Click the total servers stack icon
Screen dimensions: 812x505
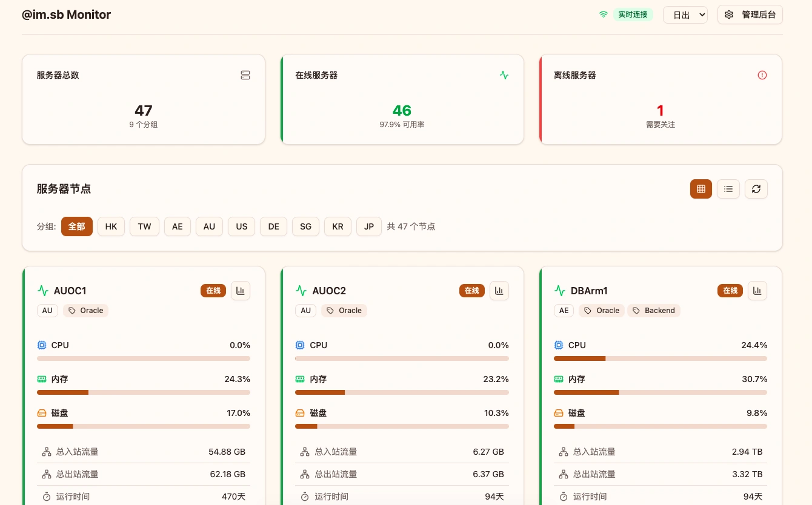pos(245,75)
